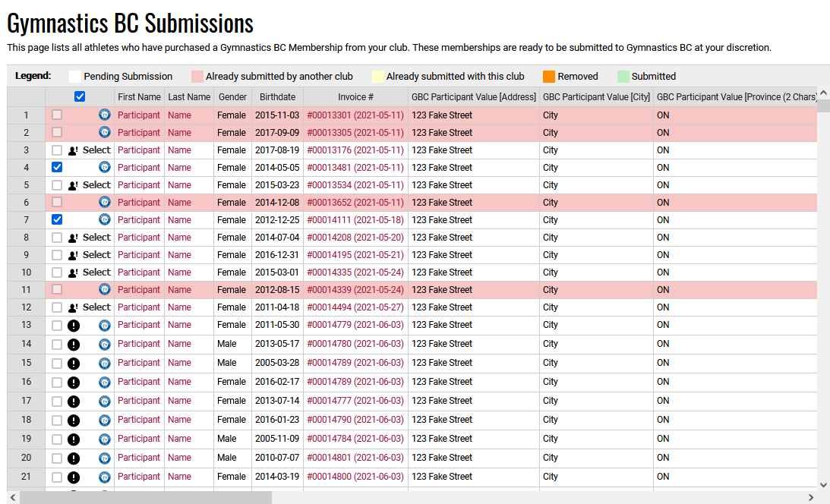
Task: Click the person alert icon in row 3
Action: pyautogui.click(x=74, y=150)
